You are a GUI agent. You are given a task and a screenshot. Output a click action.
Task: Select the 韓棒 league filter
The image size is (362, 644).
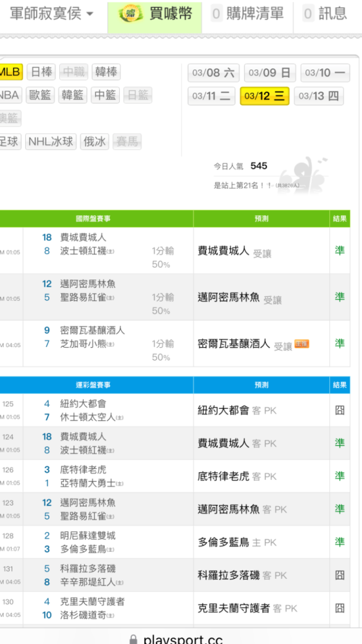point(106,72)
